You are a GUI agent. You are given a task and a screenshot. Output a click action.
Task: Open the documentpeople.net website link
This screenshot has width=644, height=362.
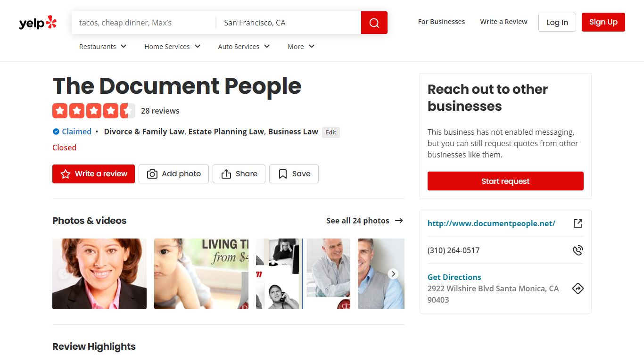(491, 223)
